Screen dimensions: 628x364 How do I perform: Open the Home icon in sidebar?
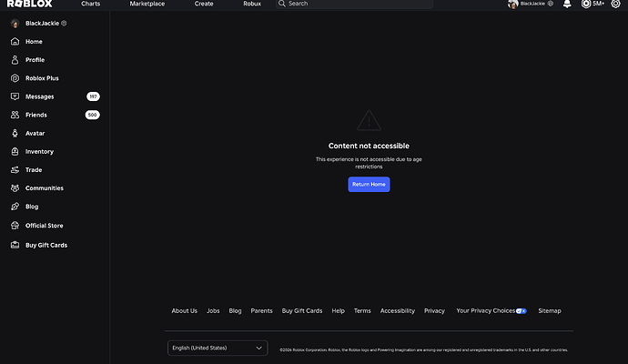click(x=15, y=41)
